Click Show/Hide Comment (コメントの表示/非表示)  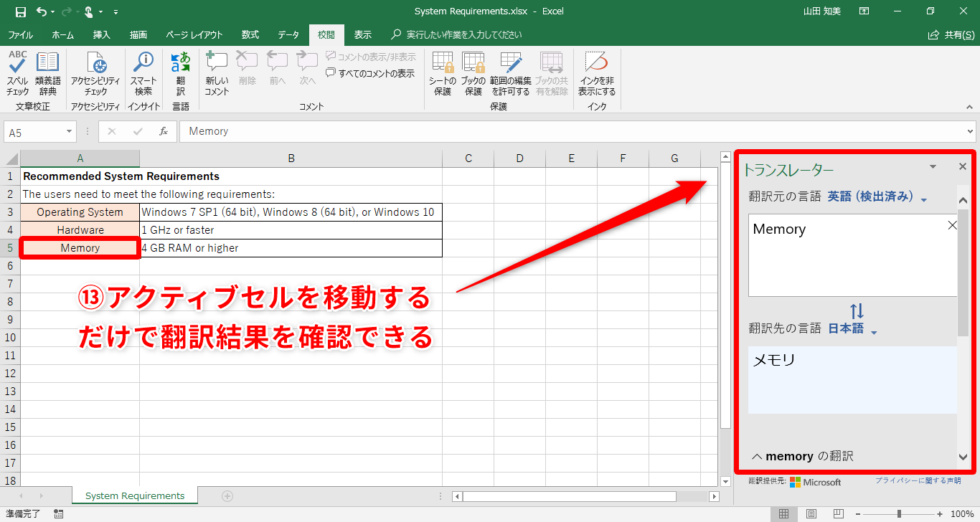370,57
